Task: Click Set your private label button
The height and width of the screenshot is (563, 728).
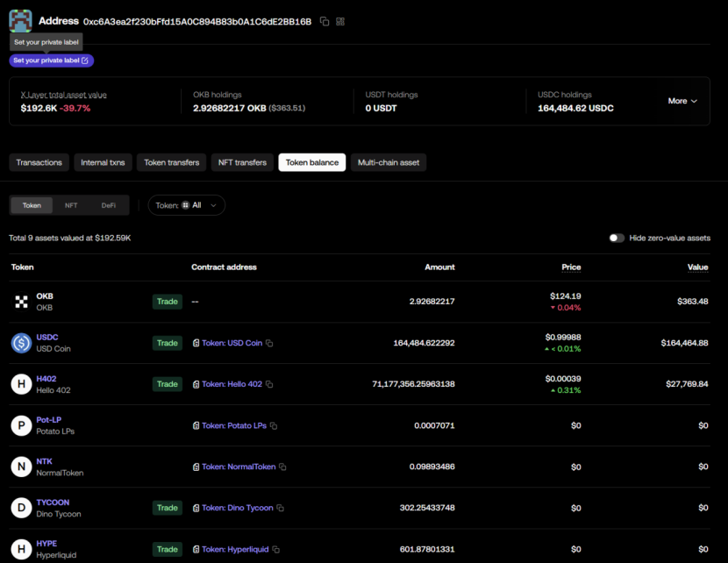Action: (x=51, y=61)
